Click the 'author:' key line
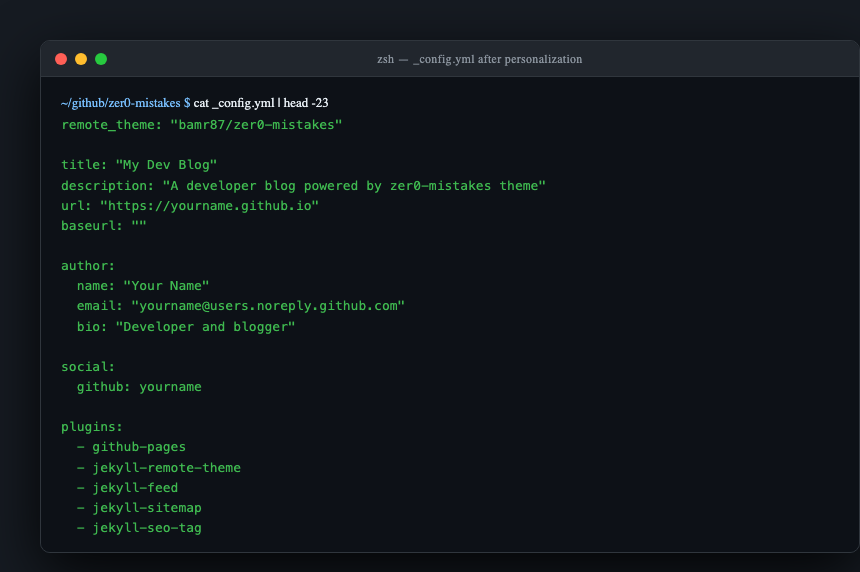 click(x=88, y=266)
